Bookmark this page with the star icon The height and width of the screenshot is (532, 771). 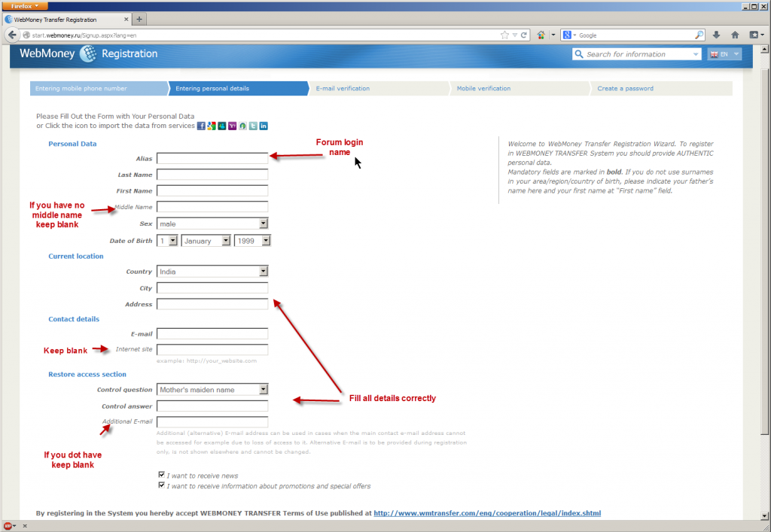(504, 35)
